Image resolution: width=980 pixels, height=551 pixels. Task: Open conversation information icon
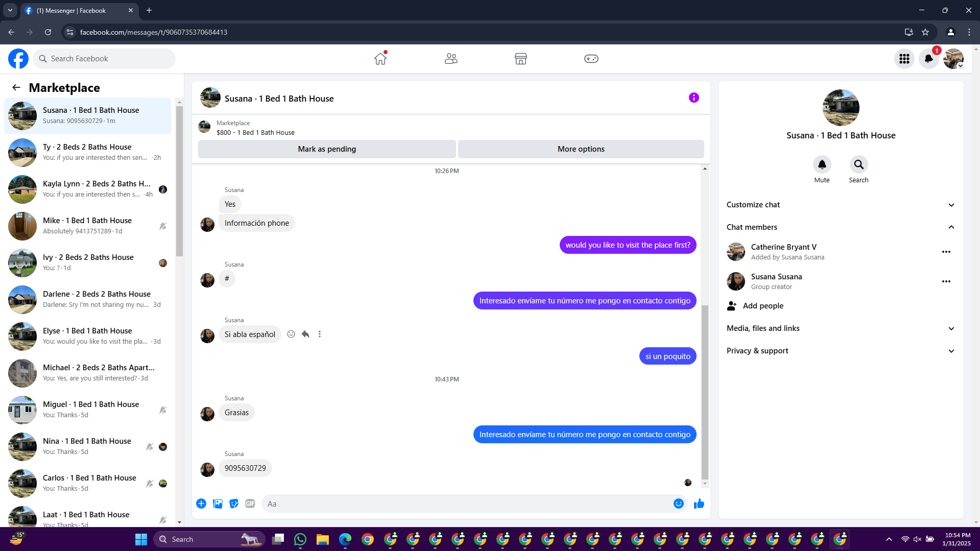pos(694,98)
